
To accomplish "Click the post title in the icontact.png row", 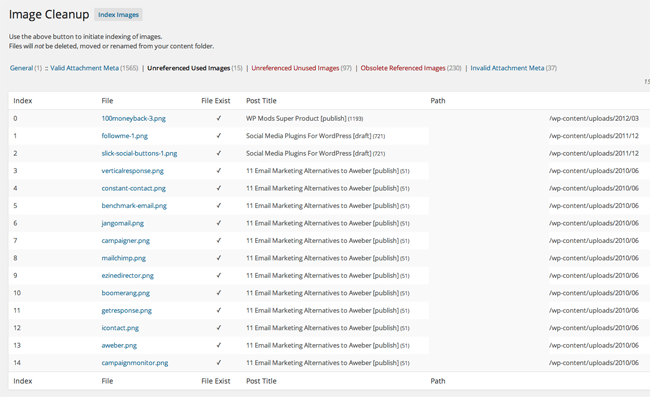I will pyautogui.click(x=327, y=328).
